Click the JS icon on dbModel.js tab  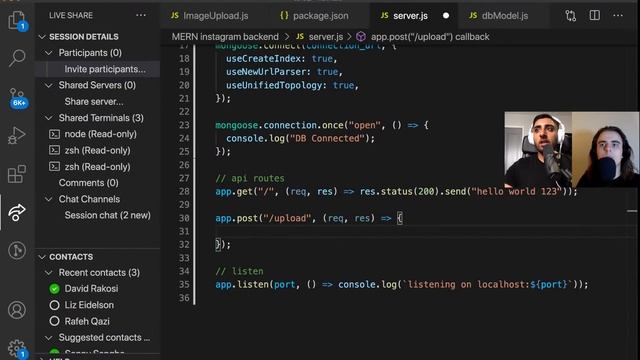[473, 16]
